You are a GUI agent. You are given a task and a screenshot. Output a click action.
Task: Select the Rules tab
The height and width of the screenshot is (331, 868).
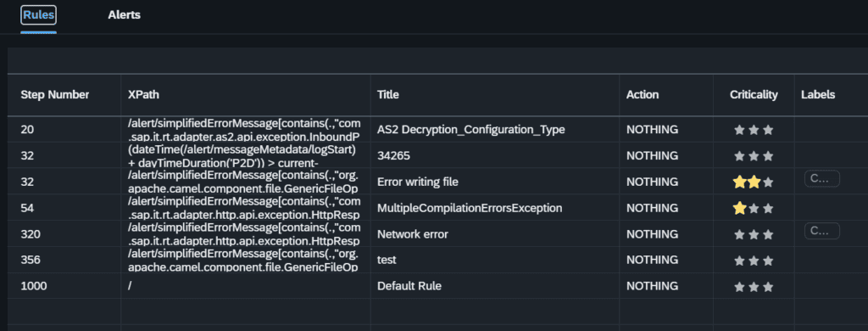point(39,15)
